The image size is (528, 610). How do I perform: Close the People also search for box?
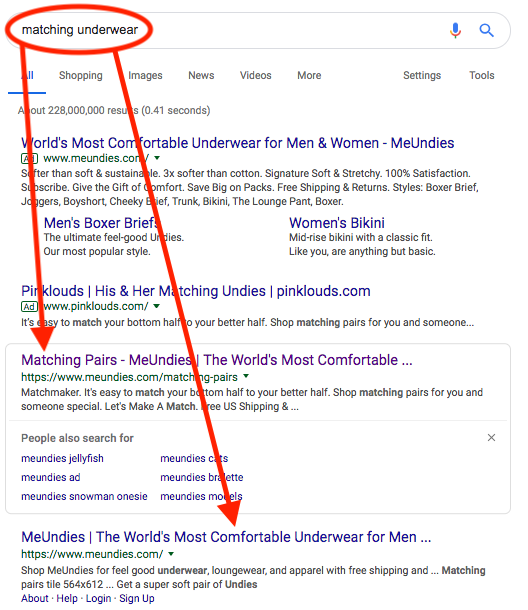point(491,438)
